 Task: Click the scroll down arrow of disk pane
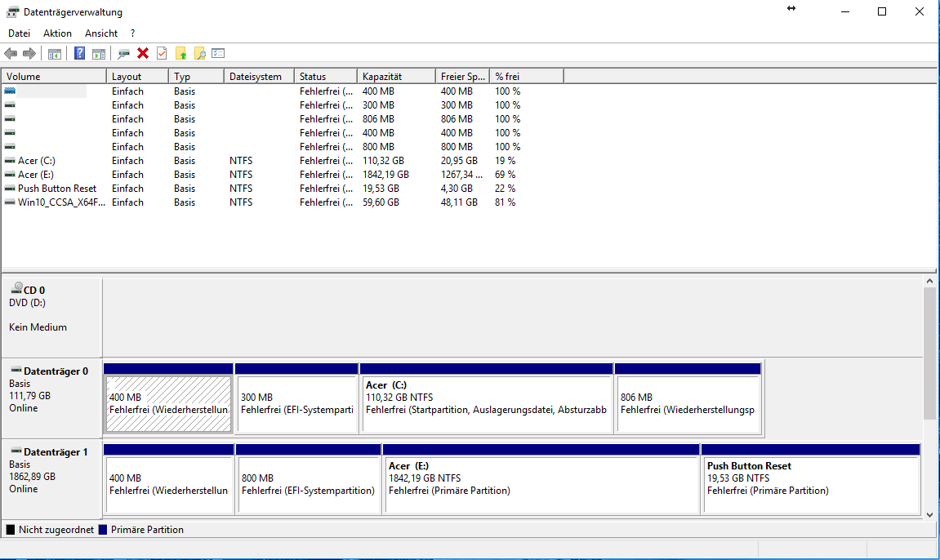[929, 514]
